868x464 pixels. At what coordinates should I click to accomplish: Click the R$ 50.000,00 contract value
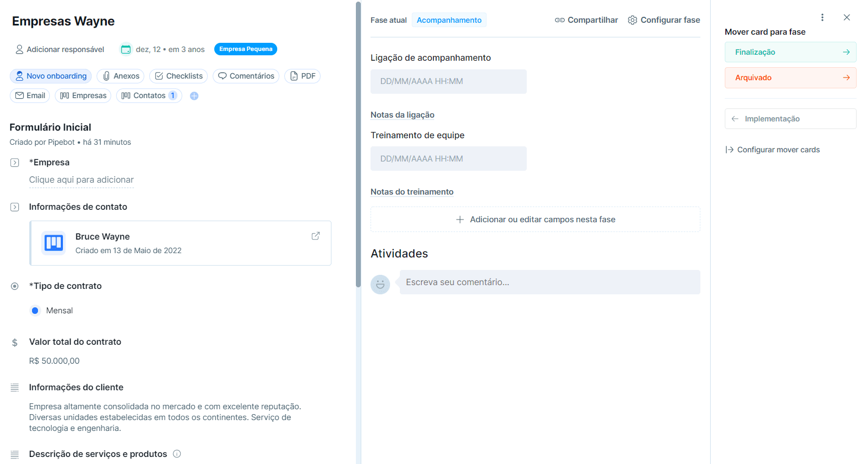pyautogui.click(x=54, y=361)
